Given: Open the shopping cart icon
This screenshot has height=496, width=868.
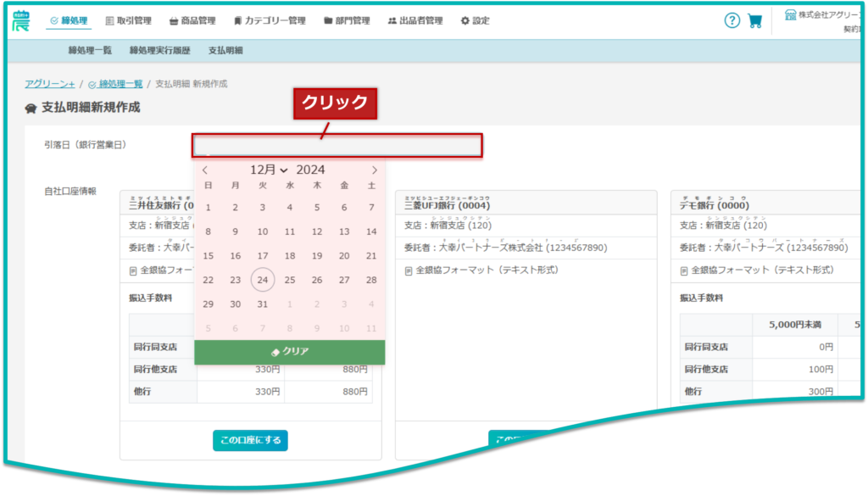Looking at the screenshot, I should [x=754, y=21].
